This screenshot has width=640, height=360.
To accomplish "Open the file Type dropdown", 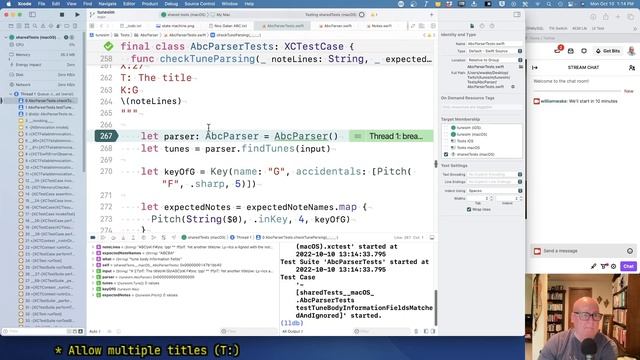I will pos(495,51).
